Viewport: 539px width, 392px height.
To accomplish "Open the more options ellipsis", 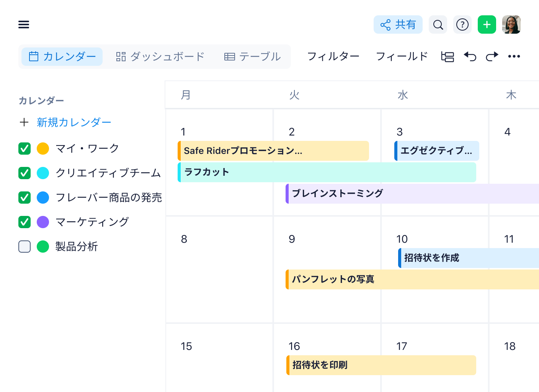I will [x=514, y=57].
